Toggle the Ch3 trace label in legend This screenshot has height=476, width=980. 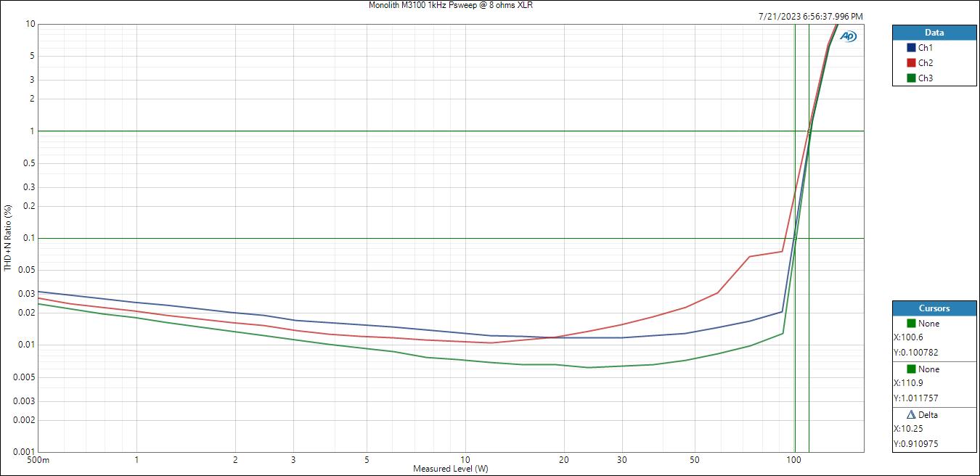(x=926, y=78)
